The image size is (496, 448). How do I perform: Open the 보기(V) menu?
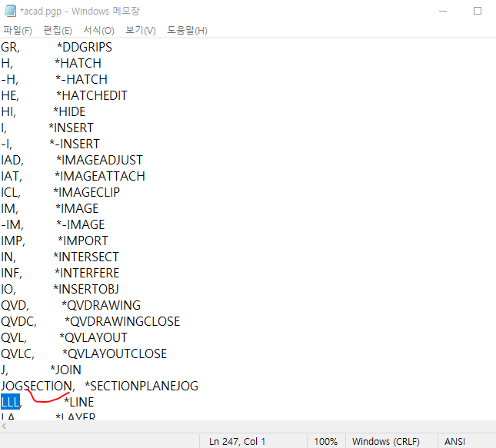(x=141, y=30)
